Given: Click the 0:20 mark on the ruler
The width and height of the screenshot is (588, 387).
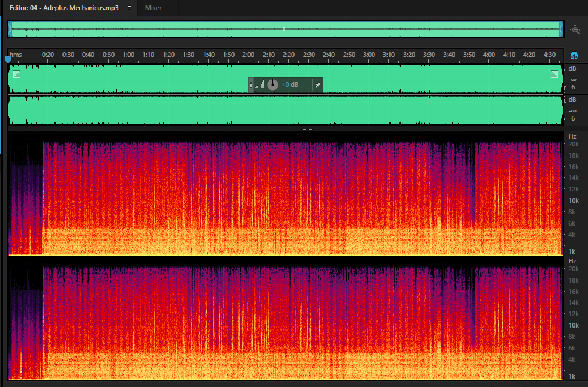Looking at the screenshot, I should coord(48,55).
